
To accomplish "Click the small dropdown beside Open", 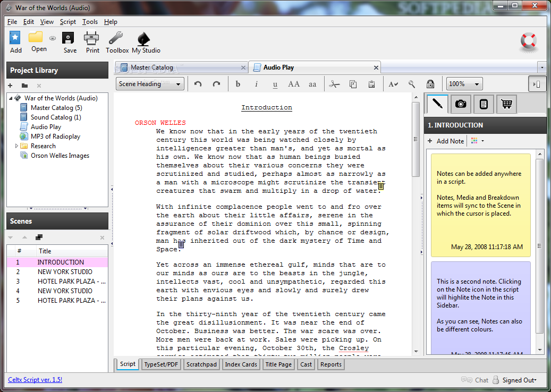I will [53, 38].
